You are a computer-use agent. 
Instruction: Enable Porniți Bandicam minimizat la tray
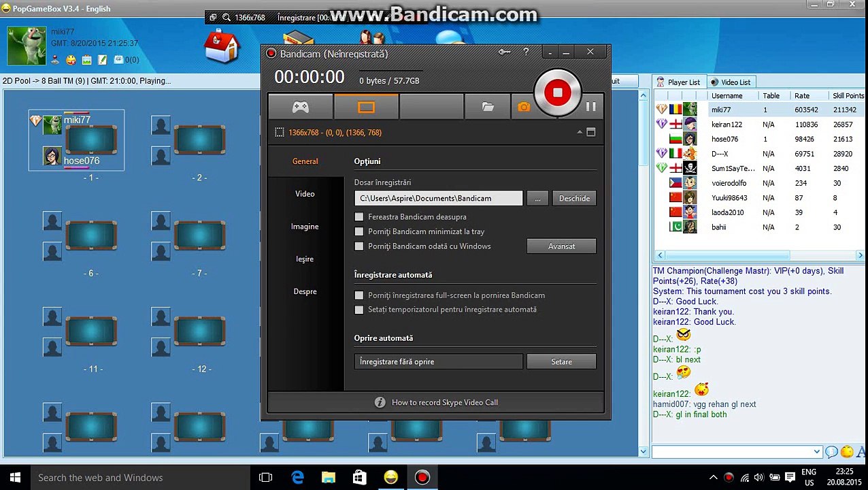pyautogui.click(x=359, y=232)
